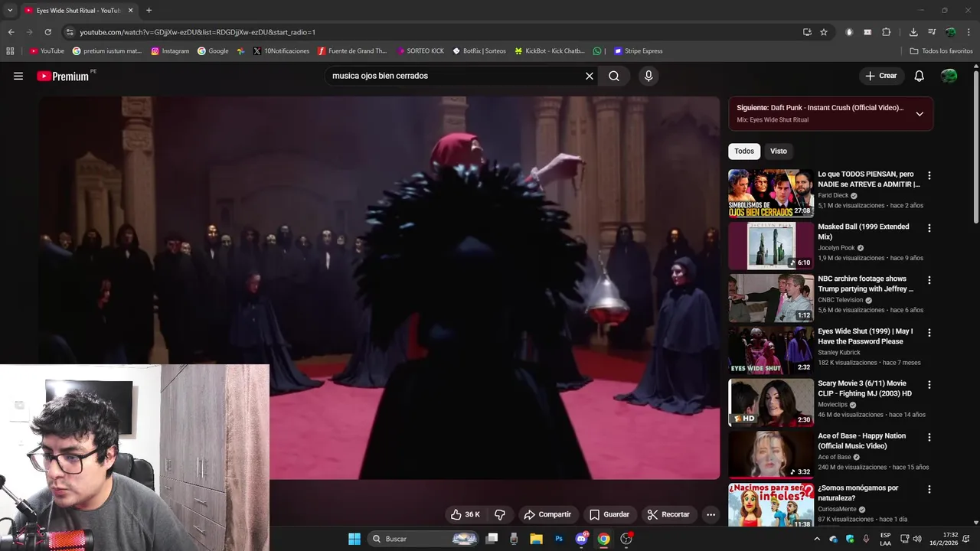
Task: Open the system tray volume control
Action: tap(917, 539)
